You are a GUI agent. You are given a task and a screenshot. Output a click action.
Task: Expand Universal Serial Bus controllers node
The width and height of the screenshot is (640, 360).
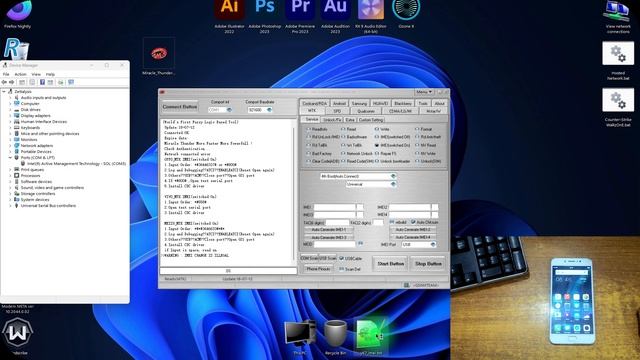[x=10, y=206]
